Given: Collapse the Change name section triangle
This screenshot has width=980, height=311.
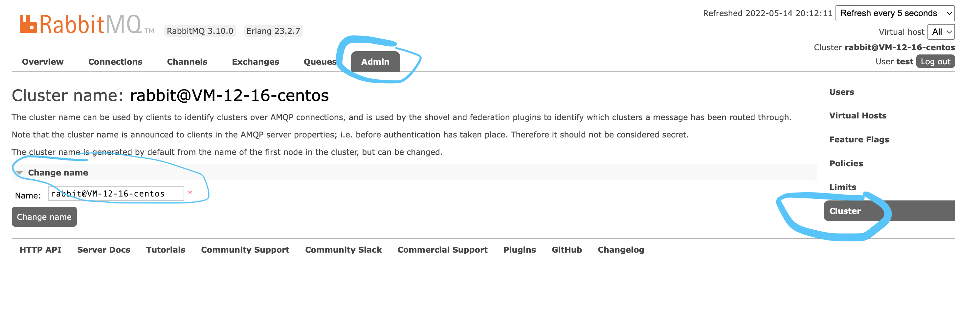Looking at the screenshot, I should pyautogui.click(x=20, y=173).
